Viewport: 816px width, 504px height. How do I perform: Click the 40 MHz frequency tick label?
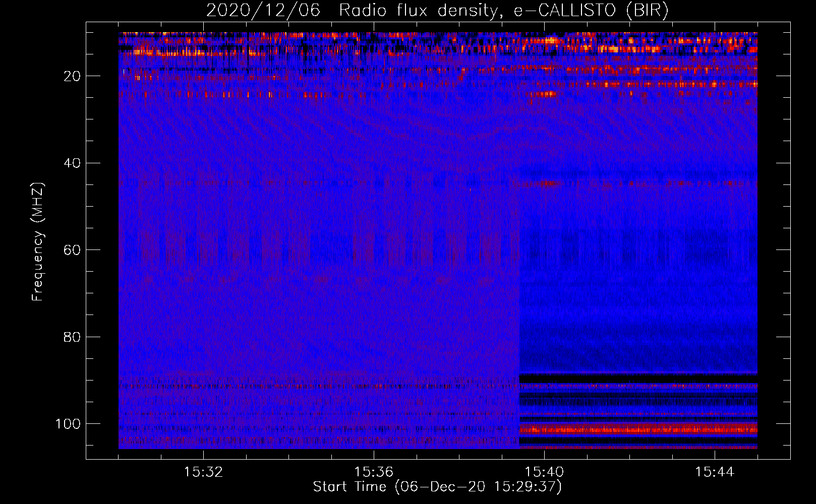pyautogui.click(x=72, y=163)
